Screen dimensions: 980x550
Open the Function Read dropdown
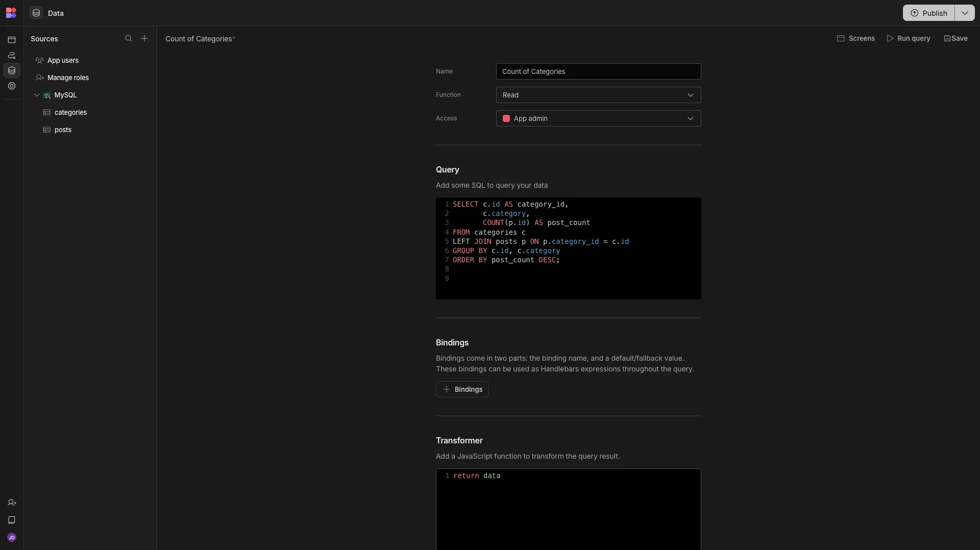pos(598,95)
